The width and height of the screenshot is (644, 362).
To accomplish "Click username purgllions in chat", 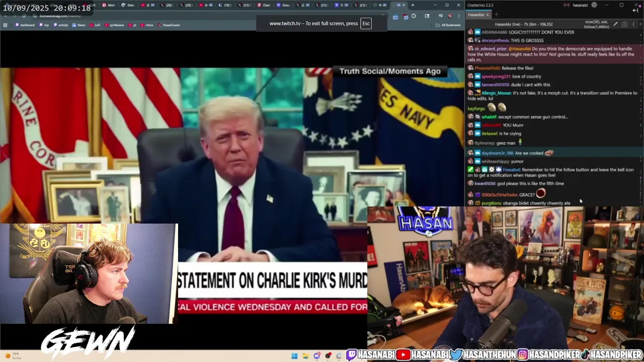I will click(x=492, y=203).
